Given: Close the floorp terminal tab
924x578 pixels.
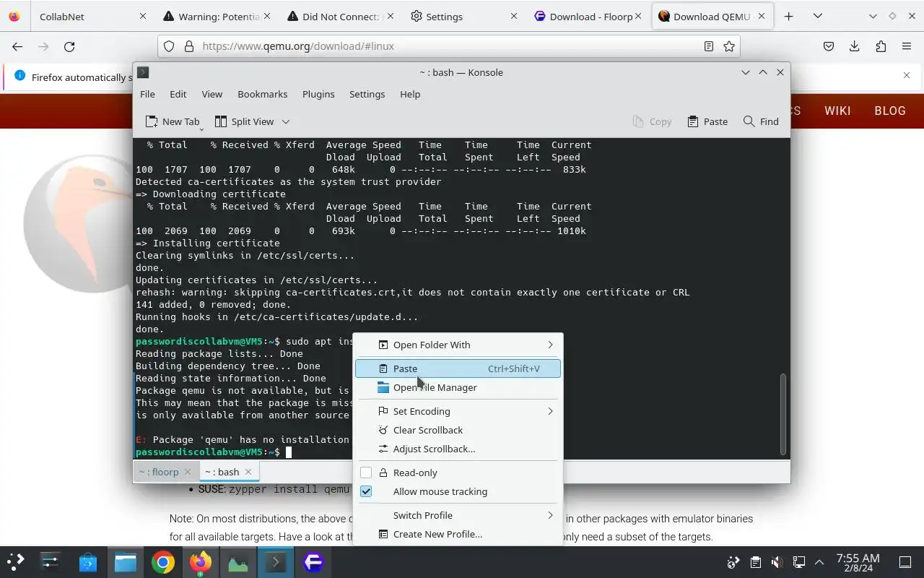Looking at the screenshot, I should pyautogui.click(x=188, y=472).
